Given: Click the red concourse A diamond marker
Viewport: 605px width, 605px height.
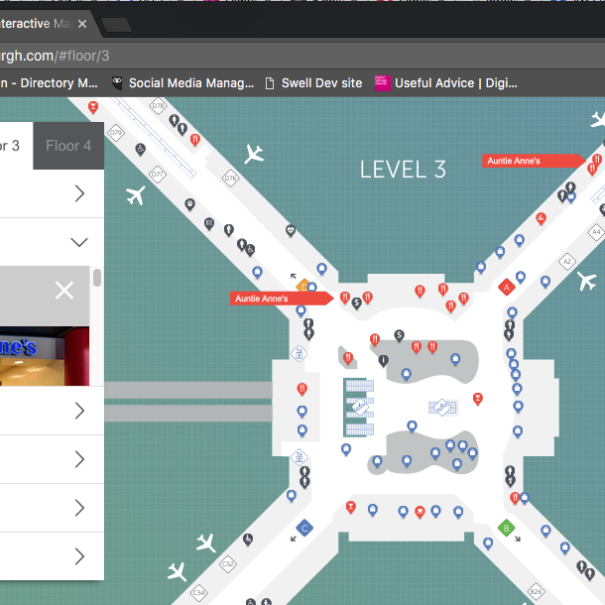Looking at the screenshot, I should (506, 287).
